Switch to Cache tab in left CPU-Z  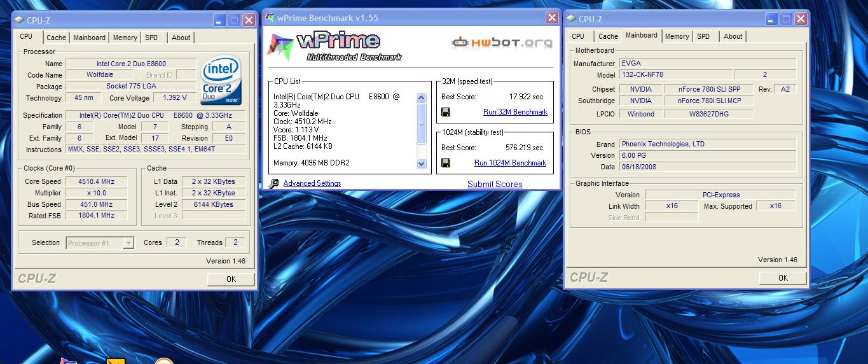56,38
